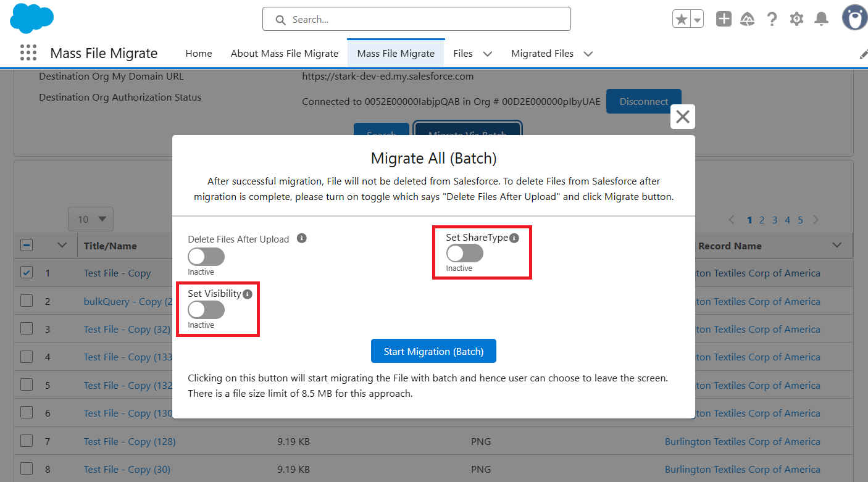
Task: Open dropdown chevron beside select-all checkbox
Action: (x=62, y=246)
